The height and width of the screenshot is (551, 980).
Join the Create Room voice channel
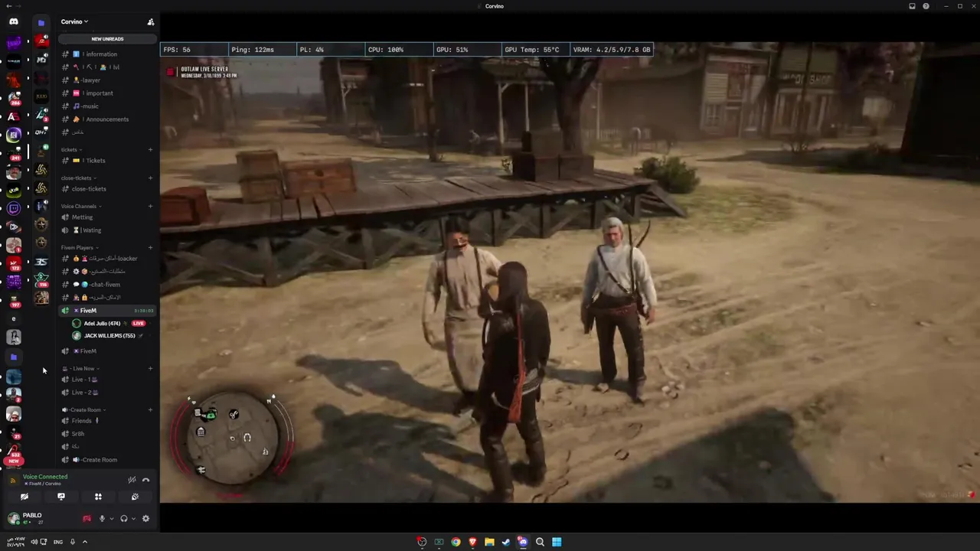pyautogui.click(x=107, y=460)
